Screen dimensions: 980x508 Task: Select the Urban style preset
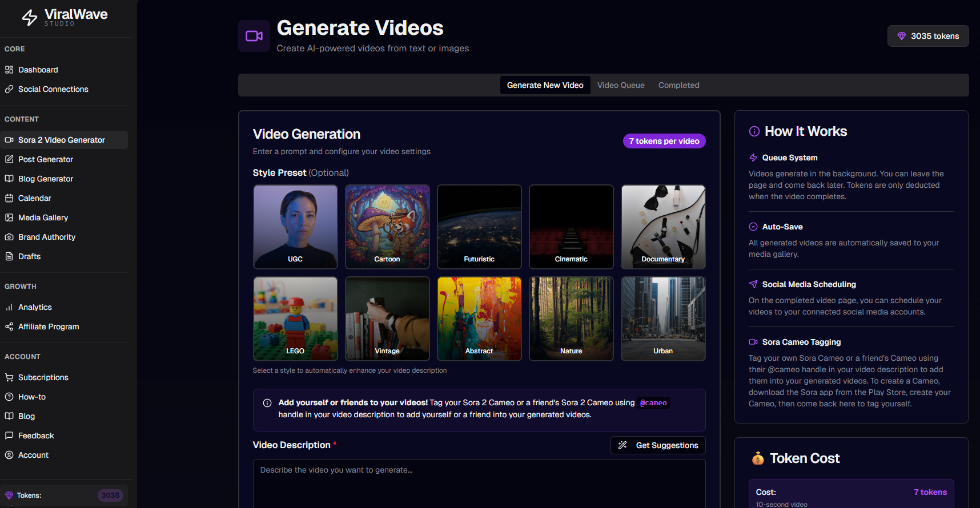pyautogui.click(x=663, y=318)
